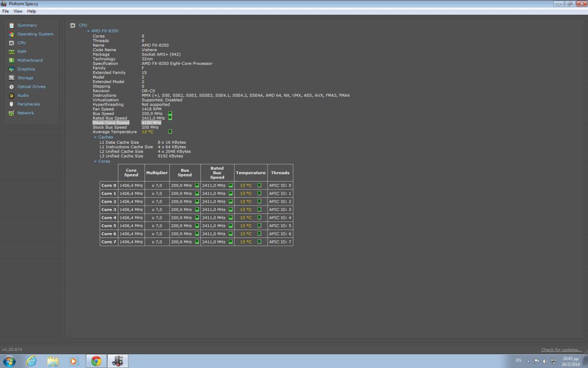Open the Network section link
Viewport: 588px width, 368px height.
coord(25,113)
